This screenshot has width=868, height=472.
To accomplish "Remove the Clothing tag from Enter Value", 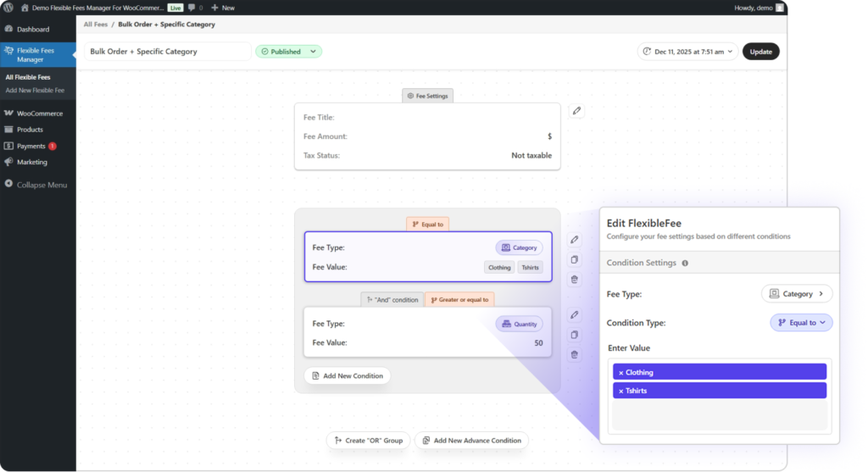I will pos(620,373).
